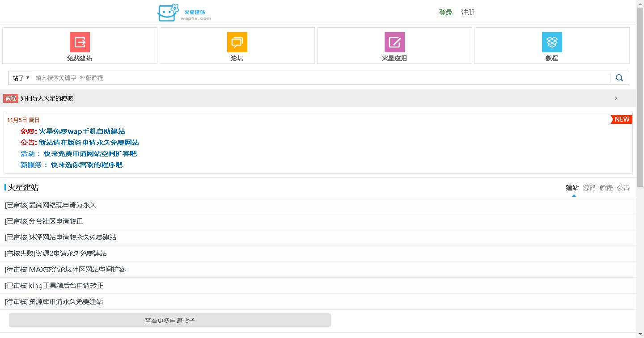Image resolution: width=644 pixels, height=338 pixels.
Task: Click the 火星建站 logo in header
Action: [x=184, y=13]
